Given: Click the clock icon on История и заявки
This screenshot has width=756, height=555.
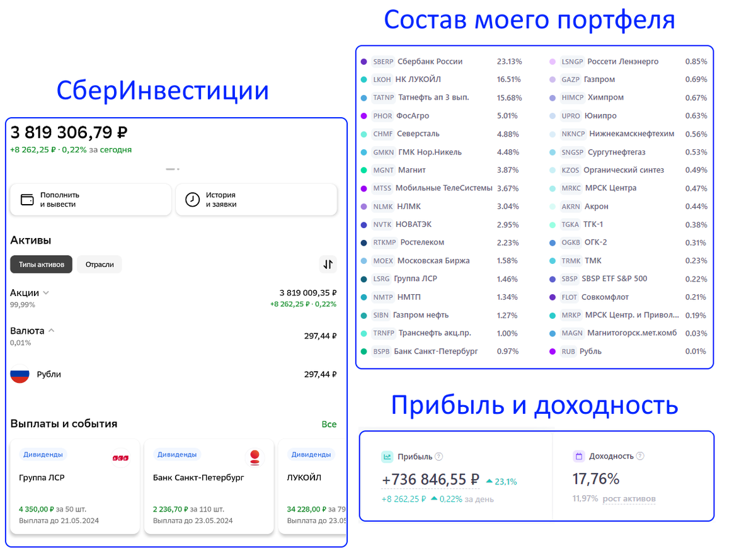Looking at the screenshot, I should 192,200.
